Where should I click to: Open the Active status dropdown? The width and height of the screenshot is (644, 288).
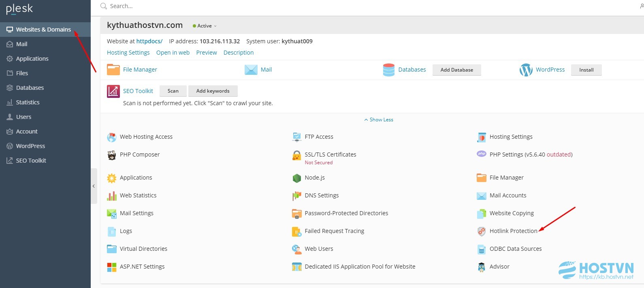point(205,26)
